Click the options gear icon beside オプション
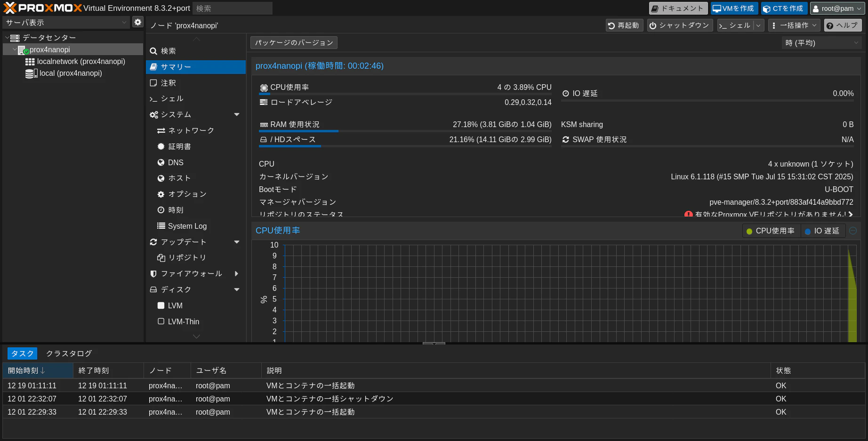 tap(161, 194)
